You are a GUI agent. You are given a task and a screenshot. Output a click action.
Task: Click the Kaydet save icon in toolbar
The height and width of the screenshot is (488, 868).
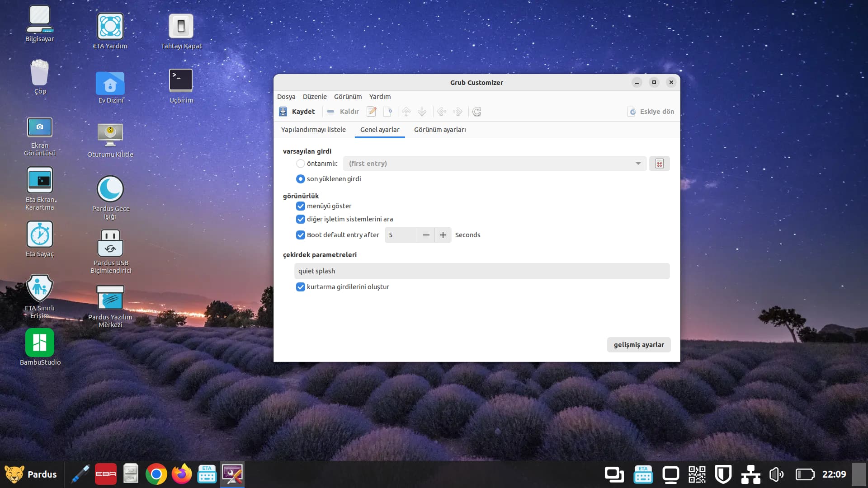pos(283,112)
